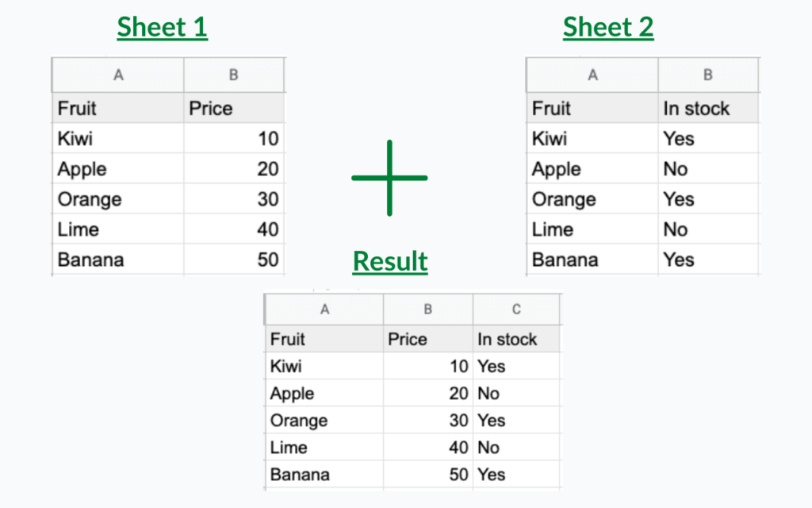The image size is (812, 508).
Task: Open the Sheet 2 heading link
Action: point(608,27)
